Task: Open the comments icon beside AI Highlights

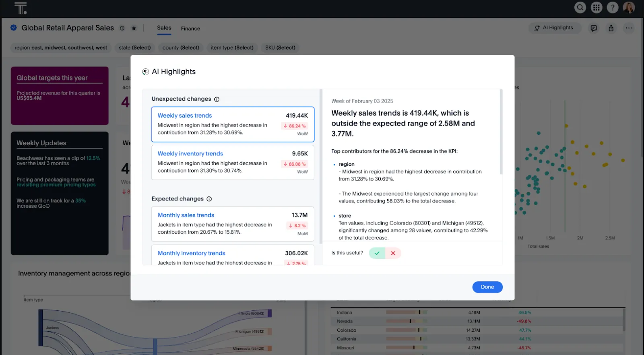Action: click(594, 28)
